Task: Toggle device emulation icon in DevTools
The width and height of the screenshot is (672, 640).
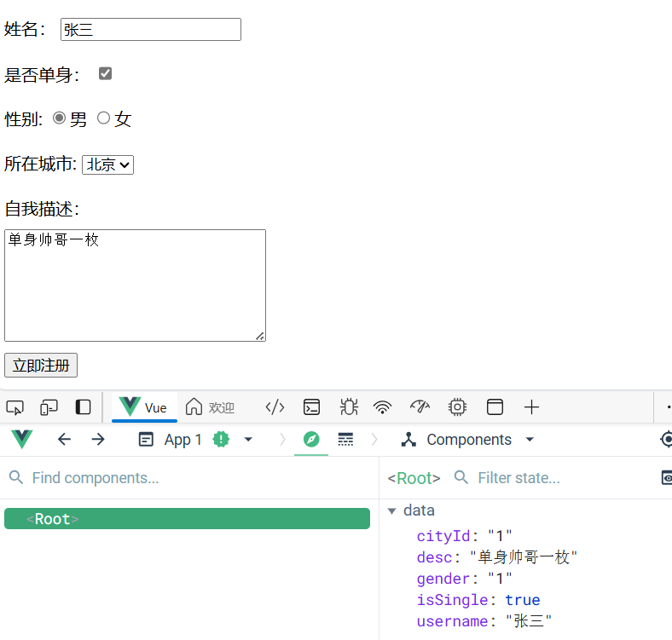Action: tap(49, 407)
